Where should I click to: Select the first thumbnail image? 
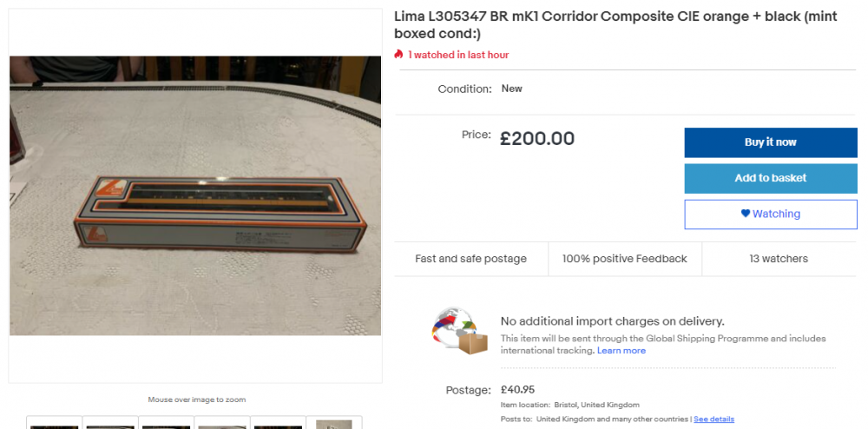tap(54, 424)
